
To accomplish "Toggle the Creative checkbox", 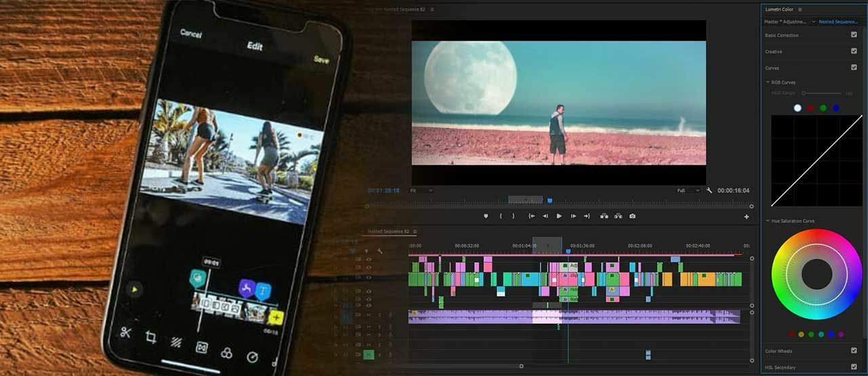I will (x=854, y=51).
